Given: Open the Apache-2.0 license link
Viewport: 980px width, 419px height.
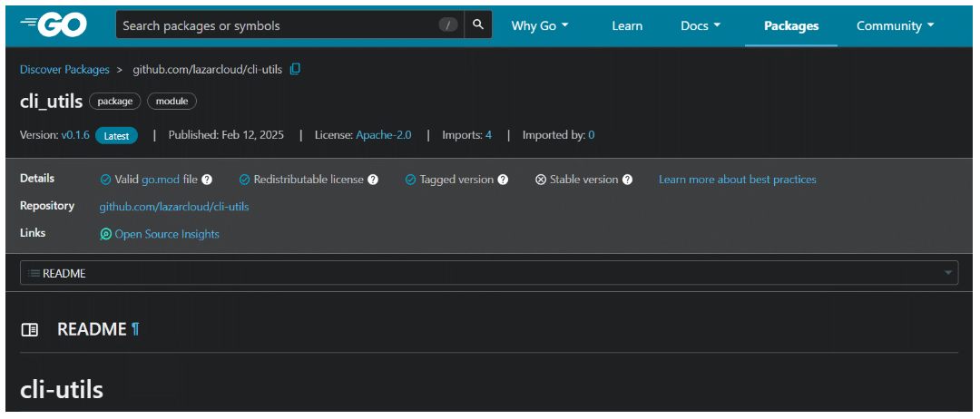Looking at the screenshot, I should coord(383,135).
